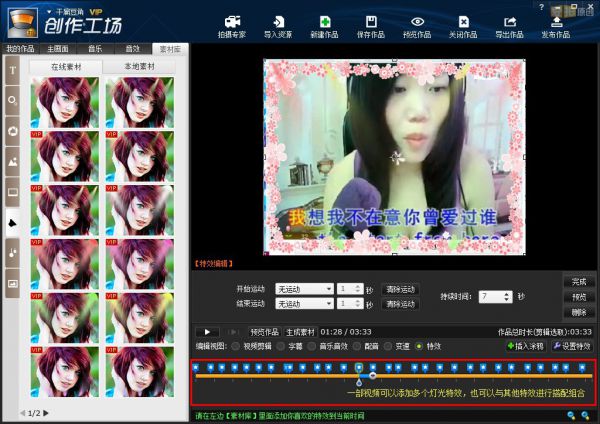600x424 pixels.
Task: Select the music note sidebar tool
Action: point(13,253)
